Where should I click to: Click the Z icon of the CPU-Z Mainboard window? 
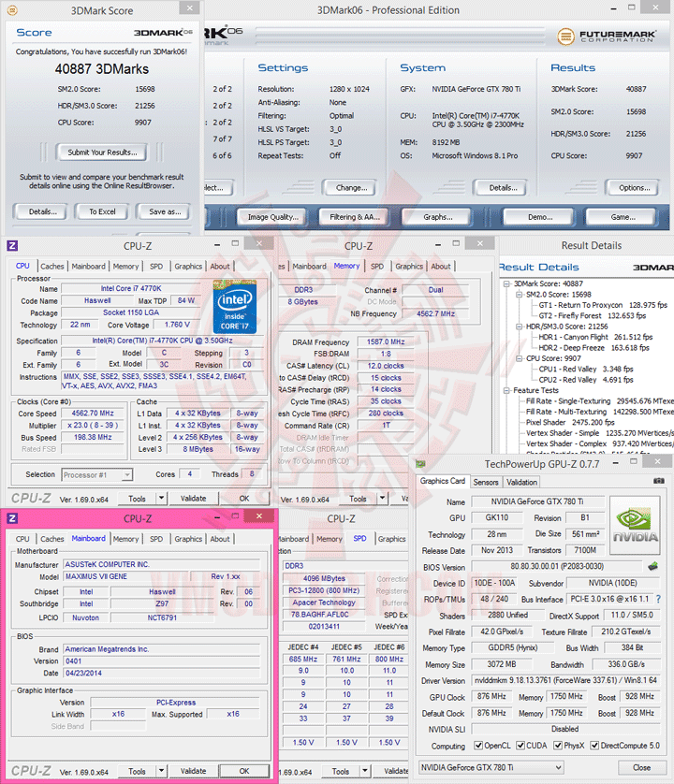point(12,518)
